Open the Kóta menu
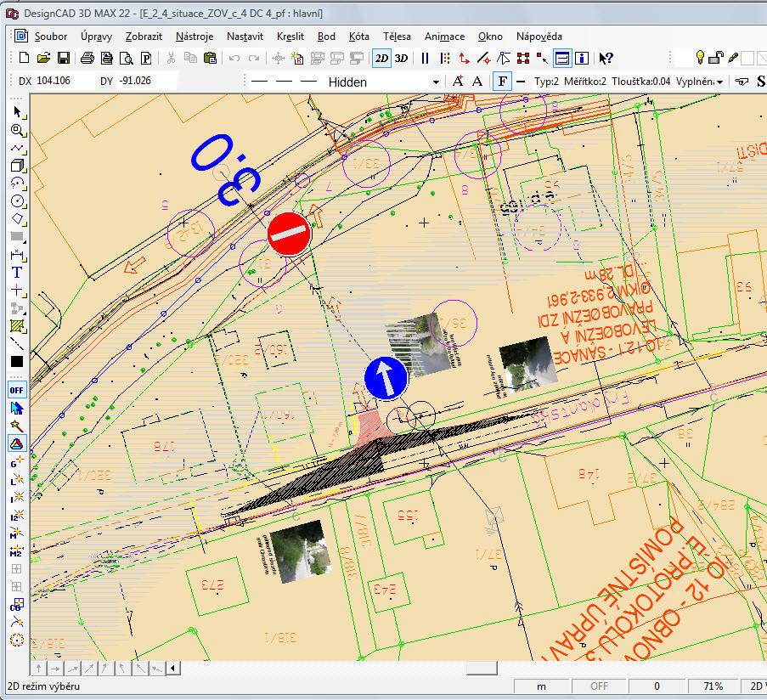 [x=359, y=37]
